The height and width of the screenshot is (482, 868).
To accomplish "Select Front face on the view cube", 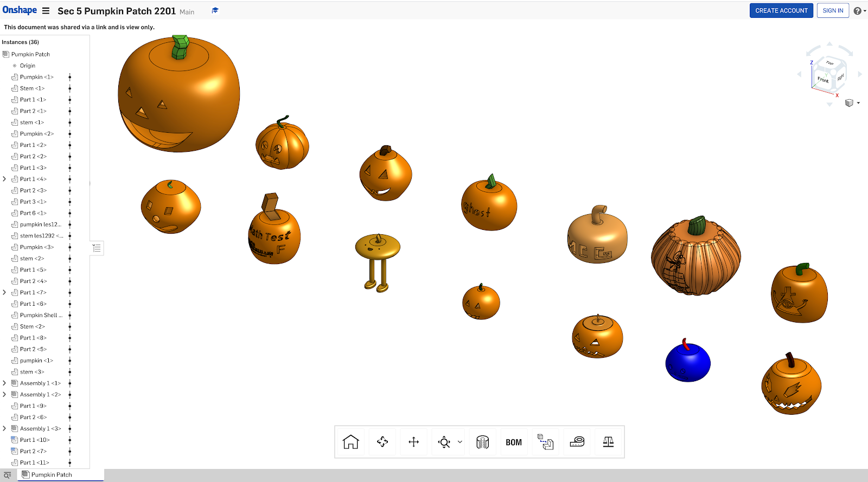I will (x=823, y=79).
